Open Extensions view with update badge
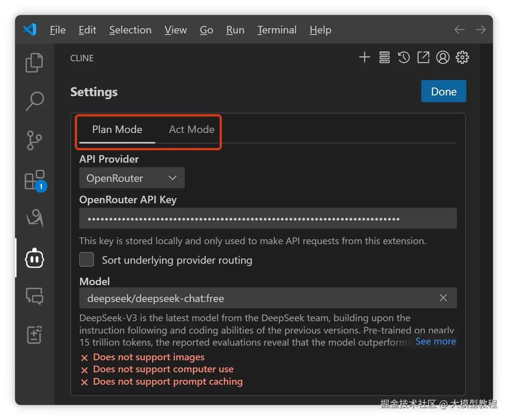 coord(35,180)
